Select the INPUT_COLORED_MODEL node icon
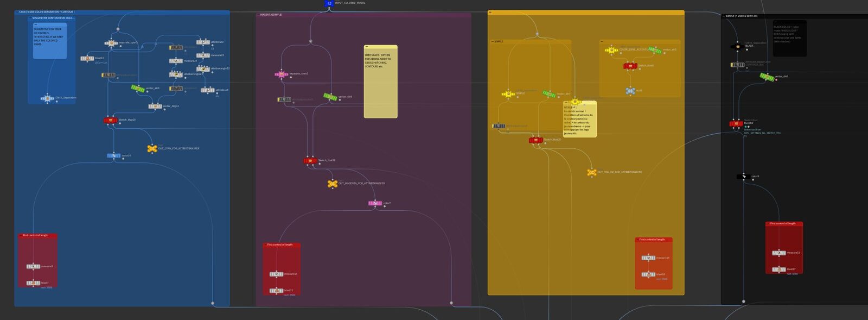The width and height of the screenshot is (868, 320). [x=329, y=3]
